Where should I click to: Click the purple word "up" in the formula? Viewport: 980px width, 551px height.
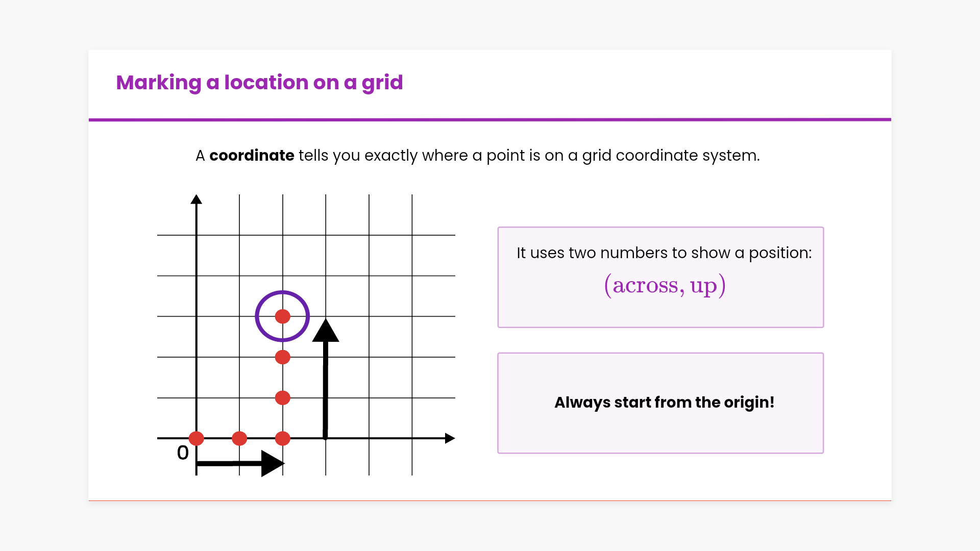[x=703, y=287]
